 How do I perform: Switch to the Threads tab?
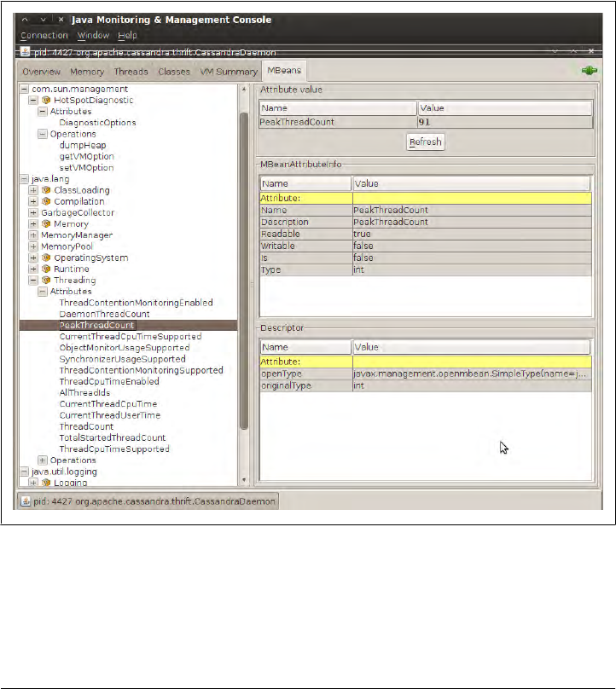131,72
